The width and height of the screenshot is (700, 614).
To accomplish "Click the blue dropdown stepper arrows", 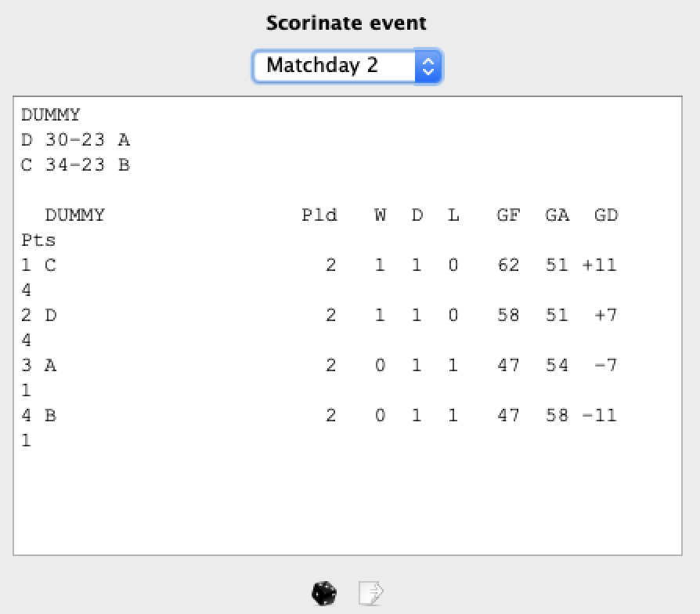I will 428,66.
